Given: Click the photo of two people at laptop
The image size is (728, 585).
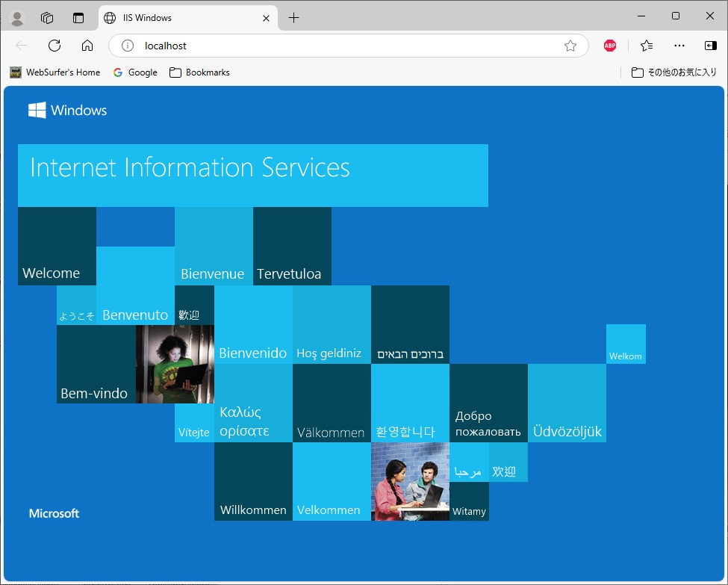Looking at the screenshot, I should coord(411,481).
